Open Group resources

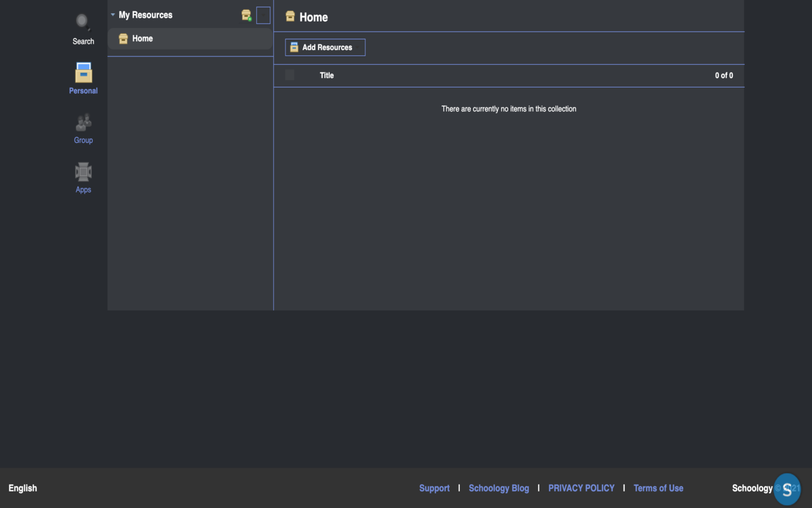pos(83,129)
